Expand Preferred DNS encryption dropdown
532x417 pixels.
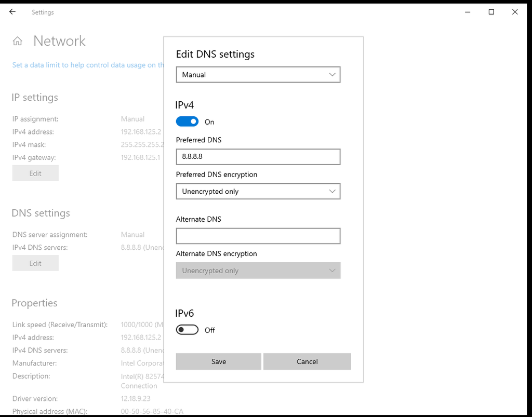pyautogui.click(x=258, y=192)
